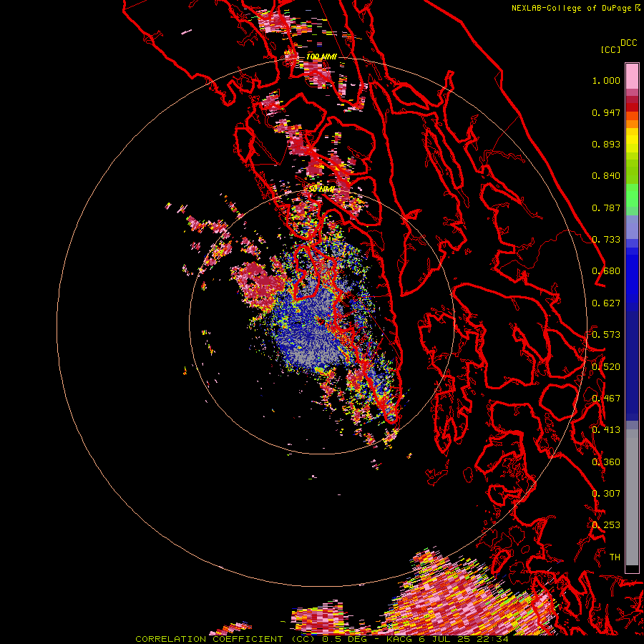Click the TH threshold label on the scale

pyautogui.click(x=615, y=557)
